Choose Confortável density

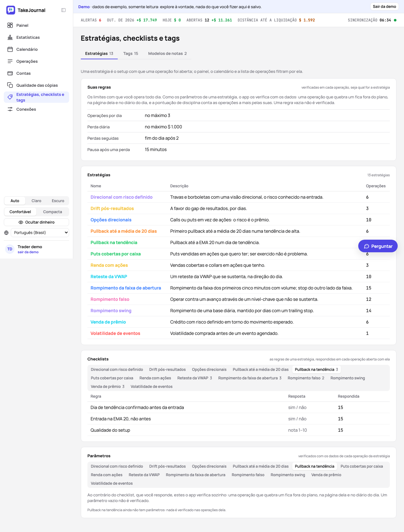20,212
